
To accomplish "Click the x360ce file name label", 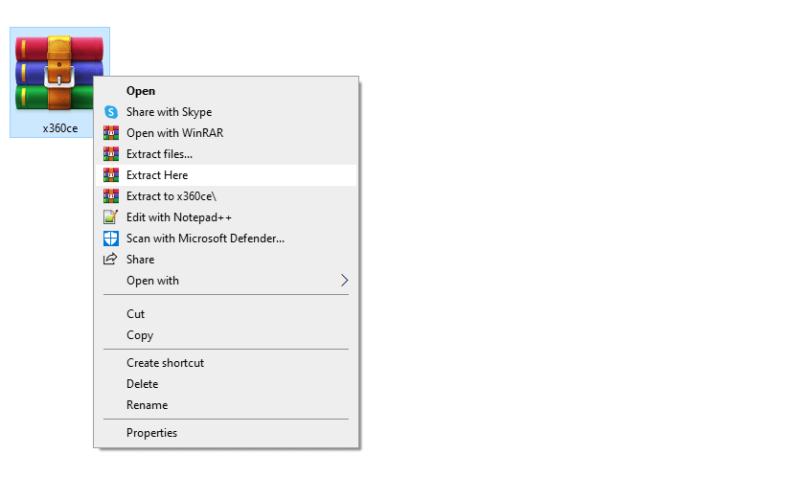I will pyautogui.click(x=60, y=128).
